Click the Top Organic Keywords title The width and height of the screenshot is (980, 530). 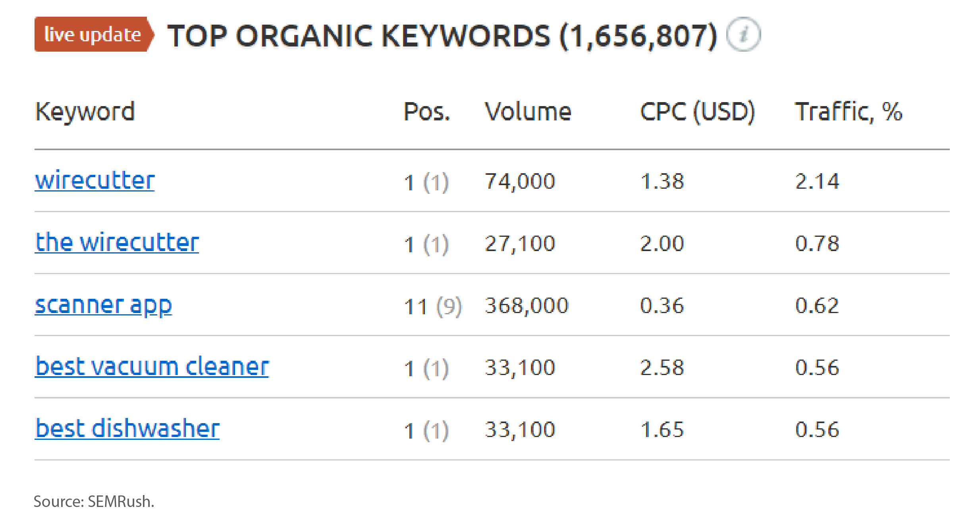(x=442, y=36)
